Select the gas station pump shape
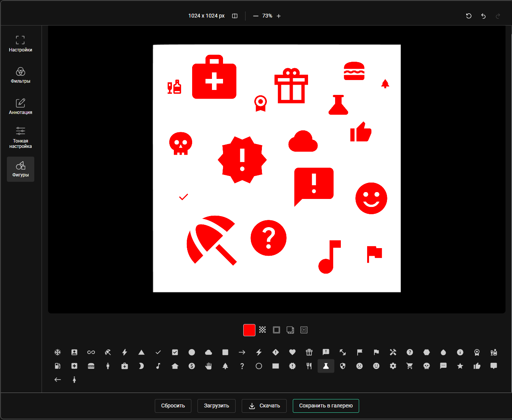 58,366
